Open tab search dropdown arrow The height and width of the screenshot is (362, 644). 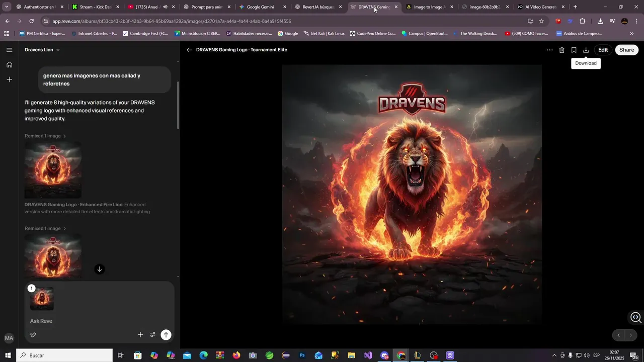[x=7, y=7]
